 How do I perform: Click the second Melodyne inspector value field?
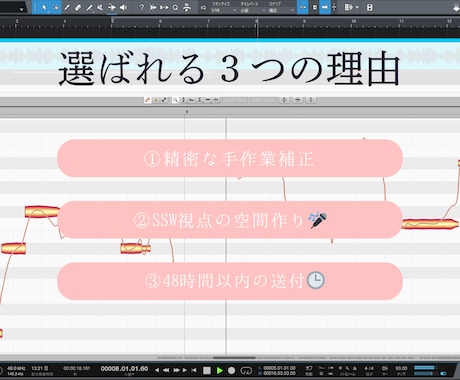263,100
